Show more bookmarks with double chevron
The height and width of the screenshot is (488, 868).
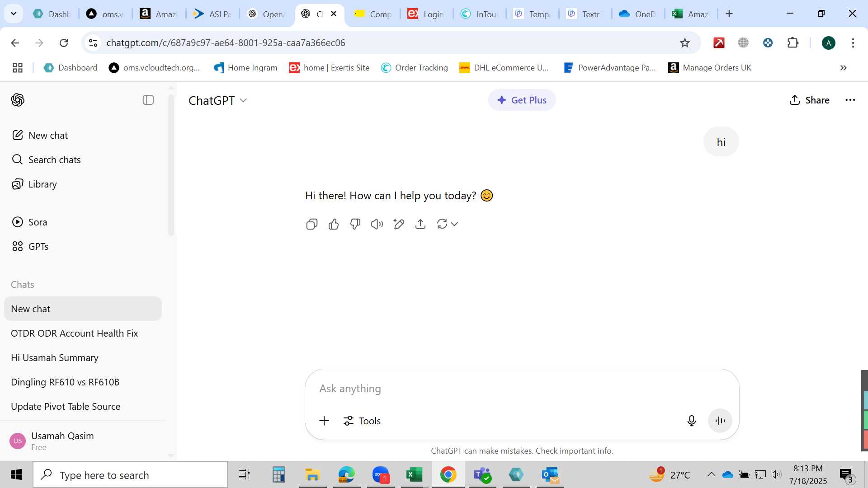coord(843,68)
